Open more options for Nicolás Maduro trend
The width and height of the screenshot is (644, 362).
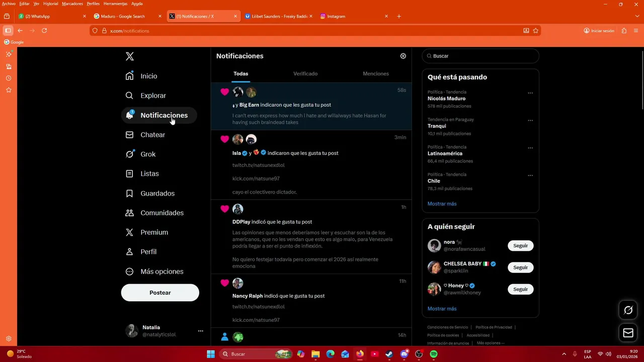point(530,93)
